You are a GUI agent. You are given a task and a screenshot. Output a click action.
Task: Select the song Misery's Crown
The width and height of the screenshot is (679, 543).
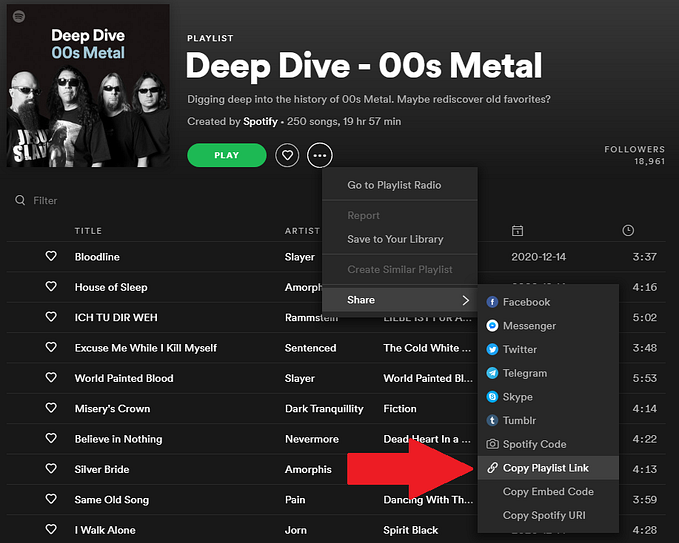(x=112, y=409)
